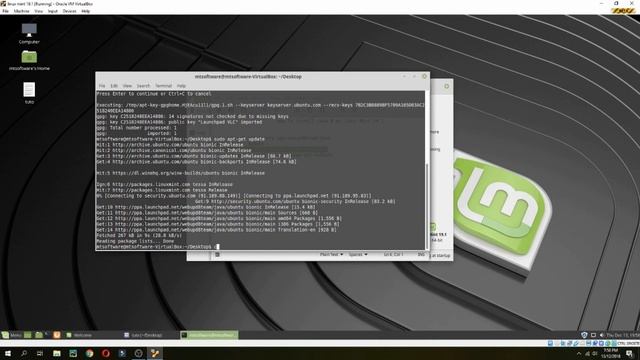Open the VirtualBox Help menu
Viewport: 640px width, 360px height.
coord(85,11)
